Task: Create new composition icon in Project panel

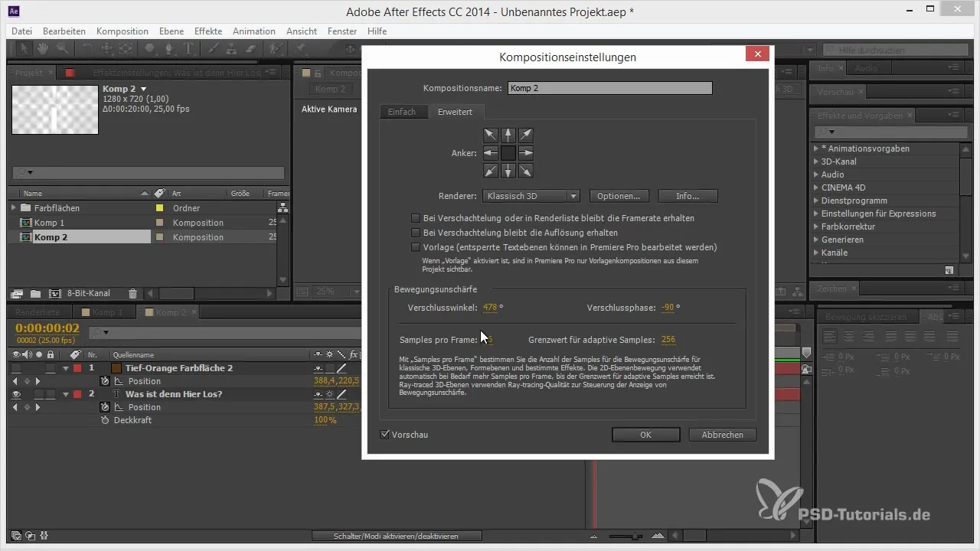Action: point(54,293)
